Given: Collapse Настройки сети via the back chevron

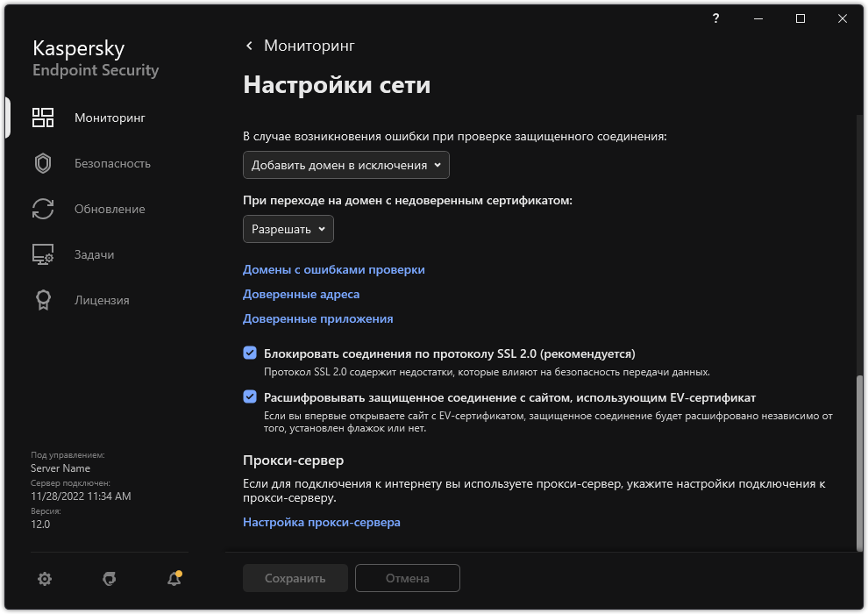Looking at the screenshot, I should (x=248, y=46).
